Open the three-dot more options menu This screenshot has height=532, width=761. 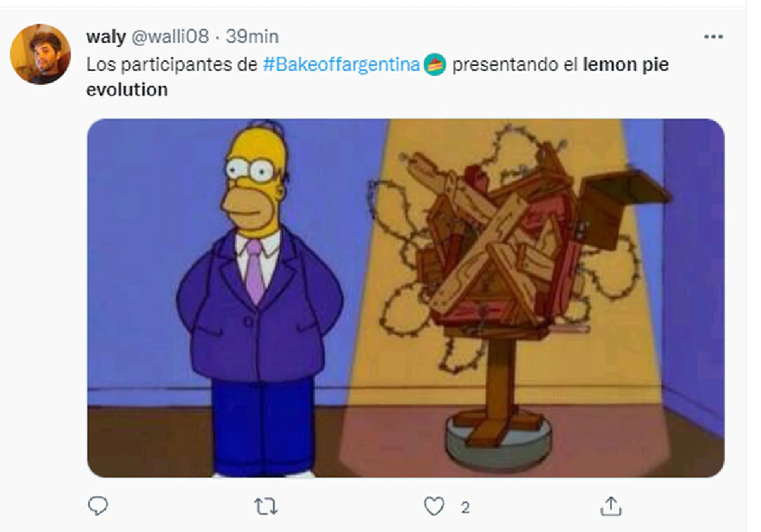713,37
